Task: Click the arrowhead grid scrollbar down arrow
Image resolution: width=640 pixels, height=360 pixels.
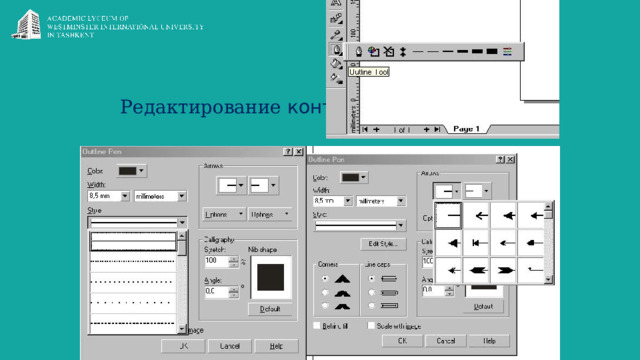Action: point(548,279)
